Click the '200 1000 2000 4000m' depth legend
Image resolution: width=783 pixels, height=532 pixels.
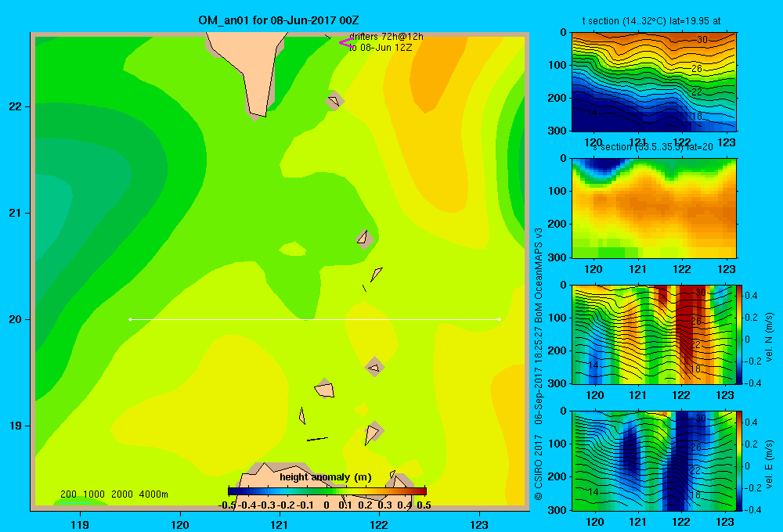[114, 494]
